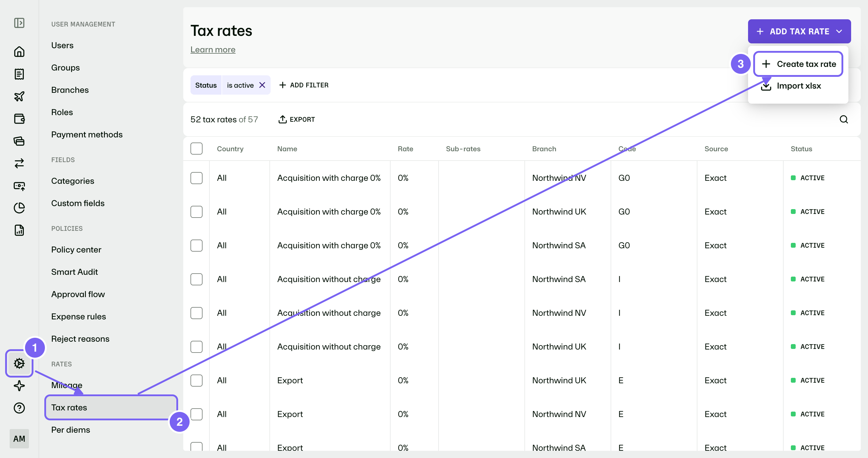Open the AI sparkle icon
This screenshot has height=458, width=868.
tap(19, 386)
